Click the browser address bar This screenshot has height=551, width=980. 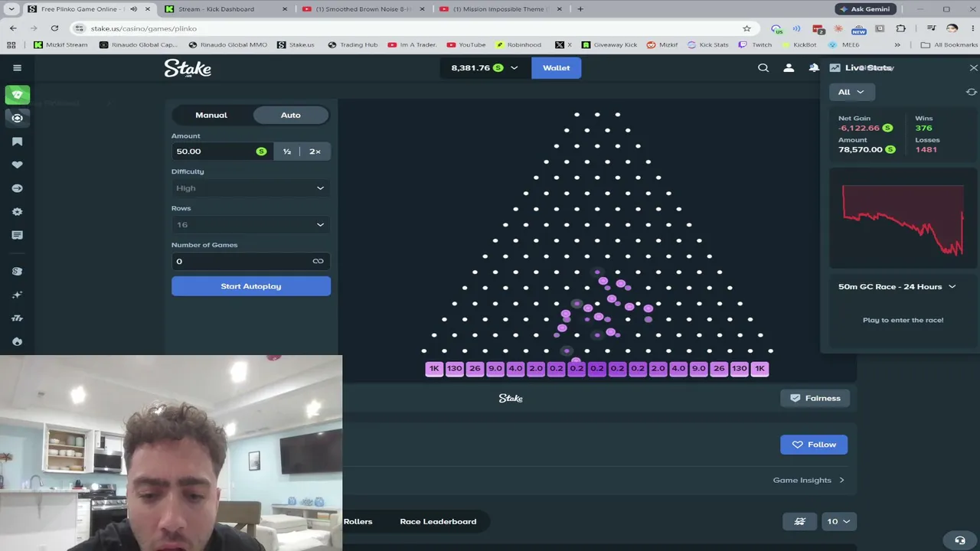413,28
